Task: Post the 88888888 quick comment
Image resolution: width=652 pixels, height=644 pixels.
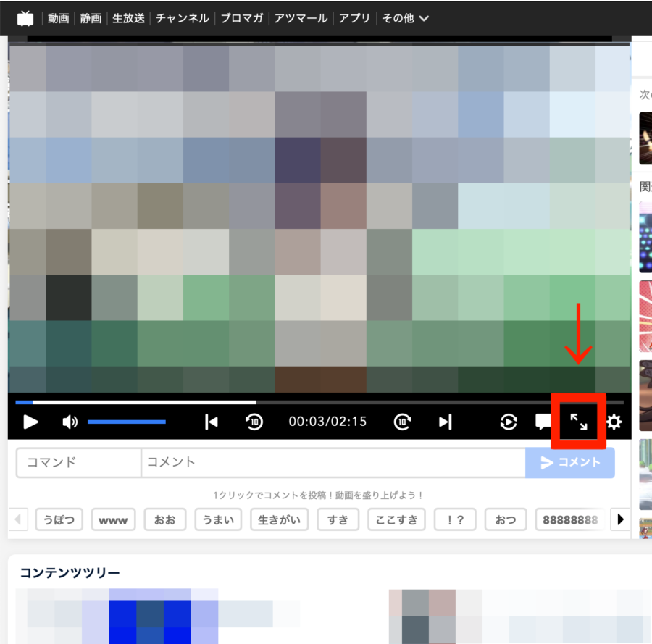Action: [569, 519]
